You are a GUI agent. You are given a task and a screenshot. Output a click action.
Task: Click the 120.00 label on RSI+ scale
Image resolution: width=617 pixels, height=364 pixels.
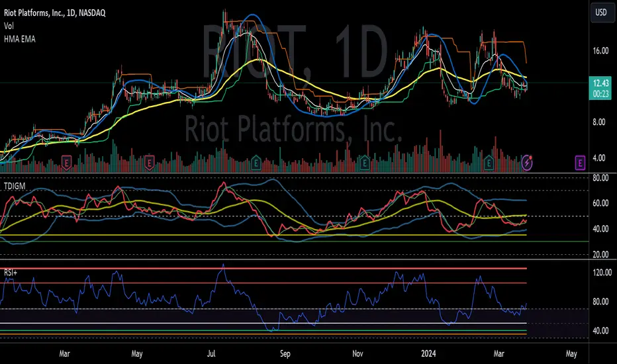click(x=602, y=272)
